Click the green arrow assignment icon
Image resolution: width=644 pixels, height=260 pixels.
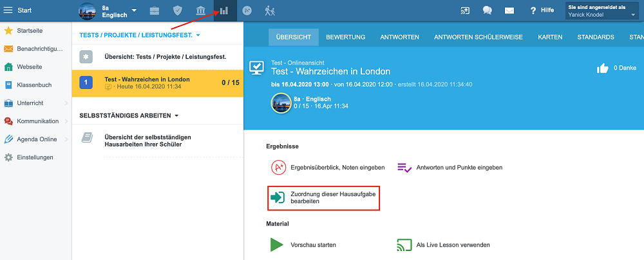click(x=277, y=197)
